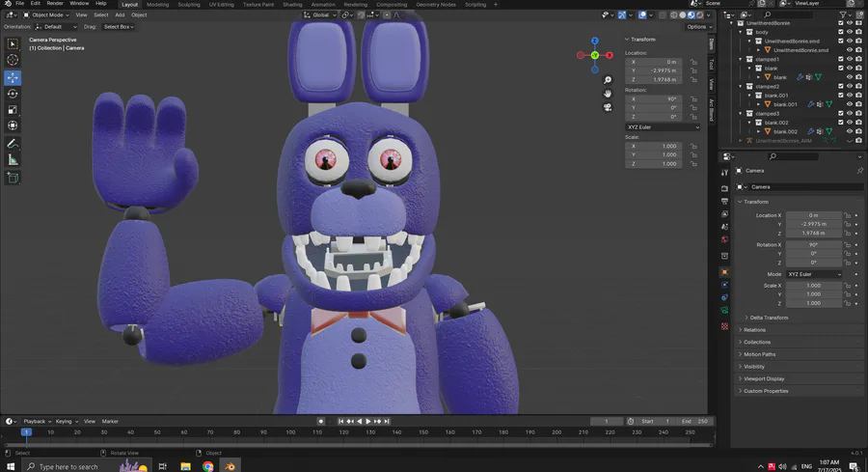This screenshot has width=868, height=472.
Task: Click the viewport zoom magnifier icon
Action: pos(608,80)
